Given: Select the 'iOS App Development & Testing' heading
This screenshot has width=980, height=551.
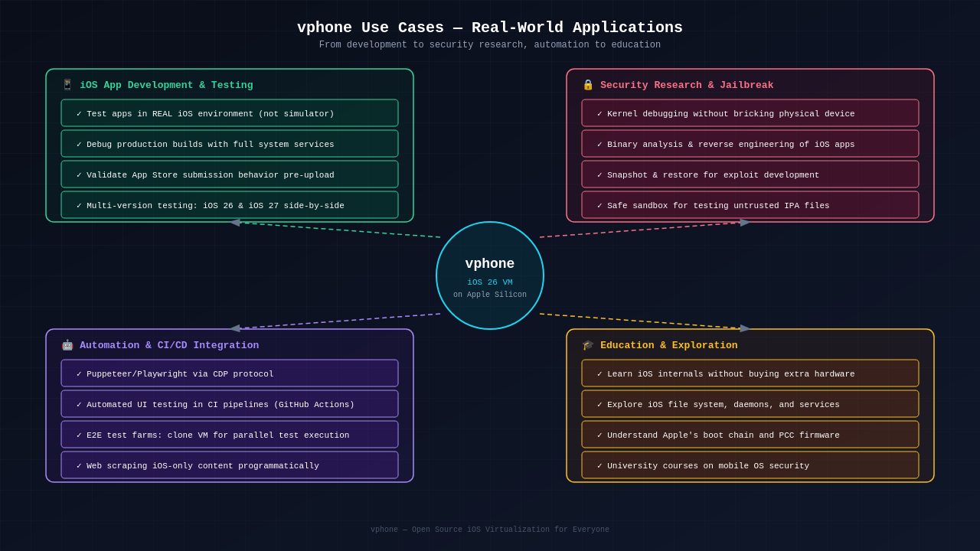Looking at the screenshot, I should click(166, 85).
